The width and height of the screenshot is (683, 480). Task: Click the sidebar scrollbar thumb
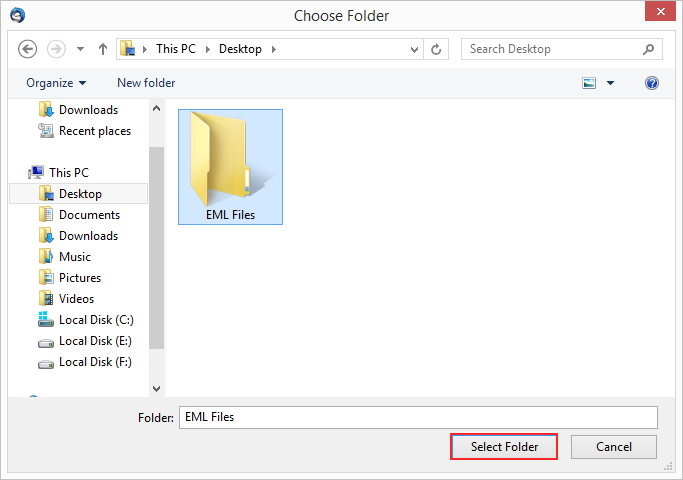coord(156,248)
